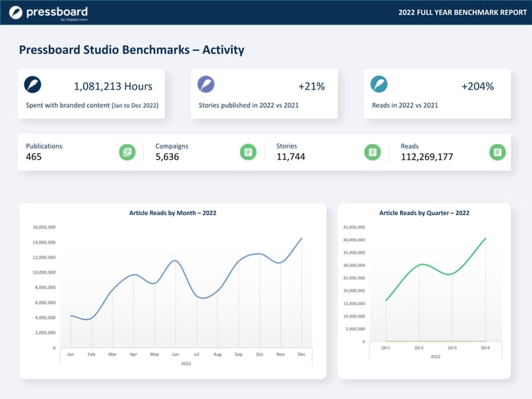Screen dimensions: 532x399
Task: Click the Pressboard feather logo icon
Action: tap(16, 13)
